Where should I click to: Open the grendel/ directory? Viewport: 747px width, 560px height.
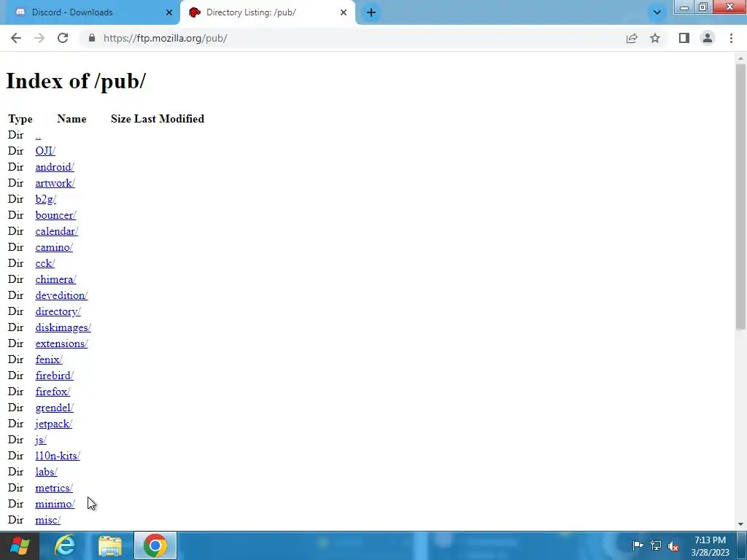pyautogui.click(x=54, y=408)
